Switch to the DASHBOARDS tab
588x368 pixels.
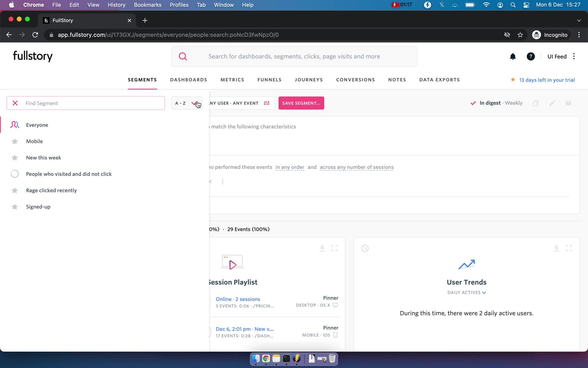pos(189,80)
